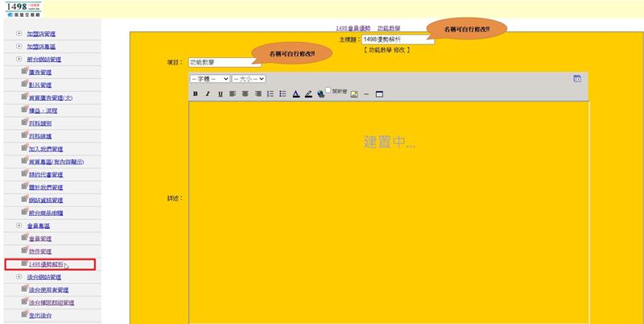The width and height of the screenshot is (644, 324).
Task: Click the bulleted list icon
Action: pos(283,94)
